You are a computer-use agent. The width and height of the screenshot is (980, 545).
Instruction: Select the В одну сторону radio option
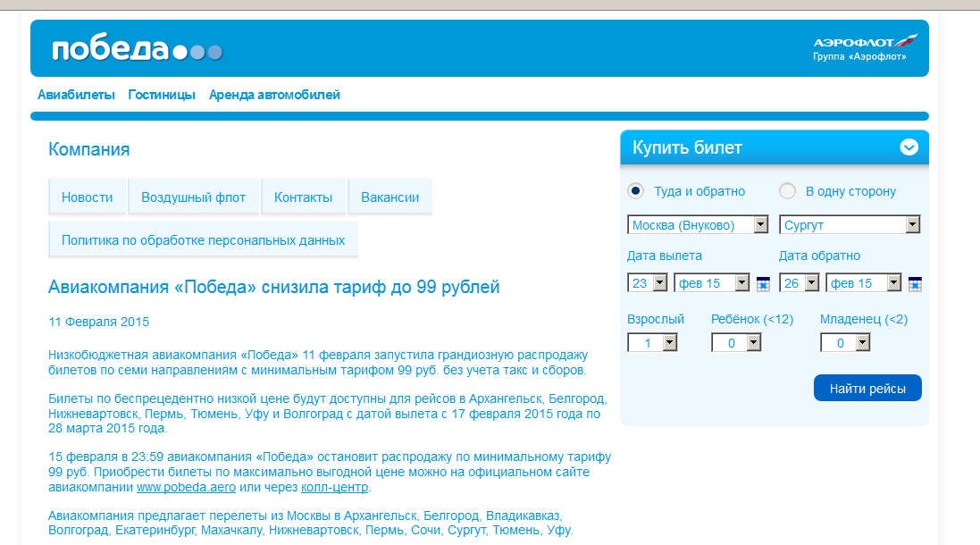788,190
